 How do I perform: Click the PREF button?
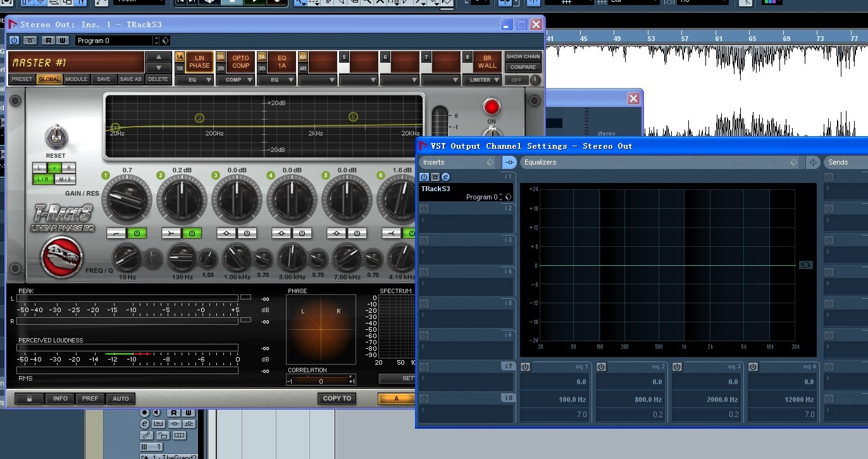pyautogui.click(x=90, y=398)
